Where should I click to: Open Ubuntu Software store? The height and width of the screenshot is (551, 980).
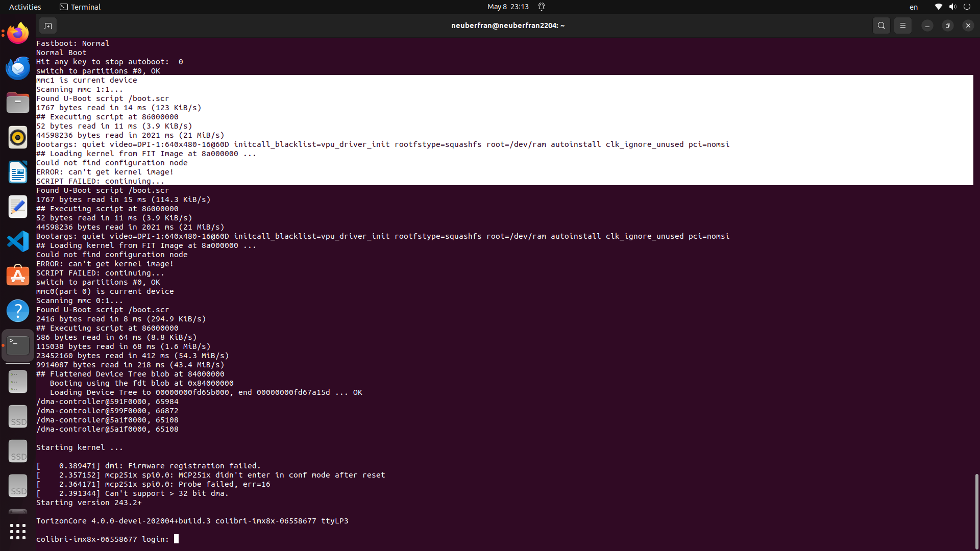(18, 276)
